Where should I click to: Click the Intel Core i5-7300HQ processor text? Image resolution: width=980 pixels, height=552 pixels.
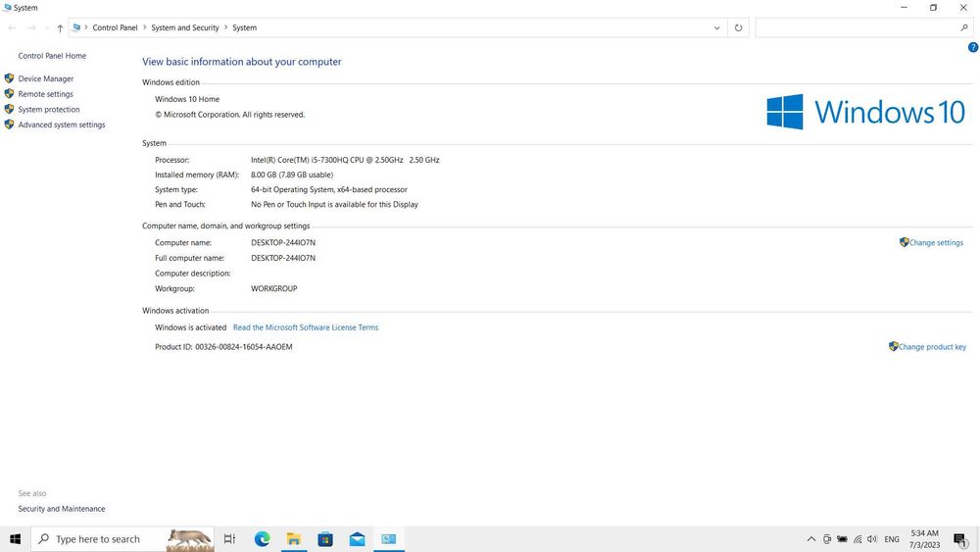point(345,160)
